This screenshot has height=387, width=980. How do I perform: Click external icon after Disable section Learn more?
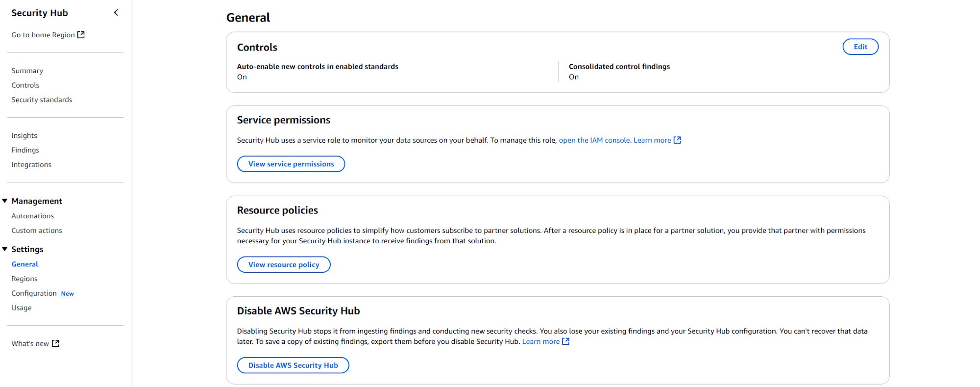566,341
